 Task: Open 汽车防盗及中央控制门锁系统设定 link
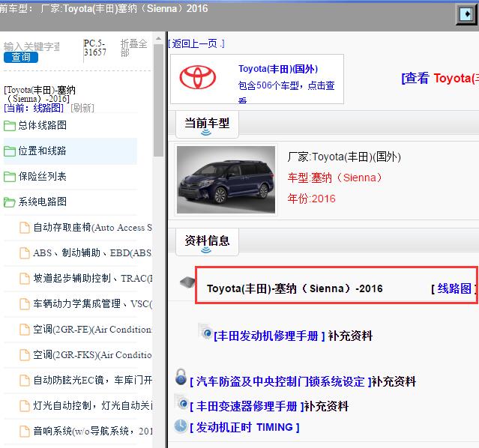(x=280, y=381)
